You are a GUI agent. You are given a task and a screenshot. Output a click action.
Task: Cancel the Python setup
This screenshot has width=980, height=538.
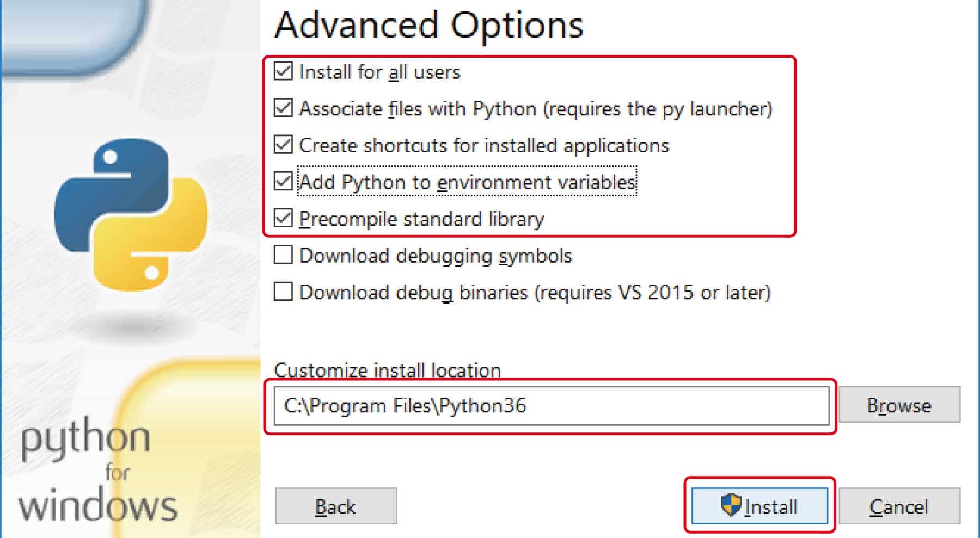(899, 506)
